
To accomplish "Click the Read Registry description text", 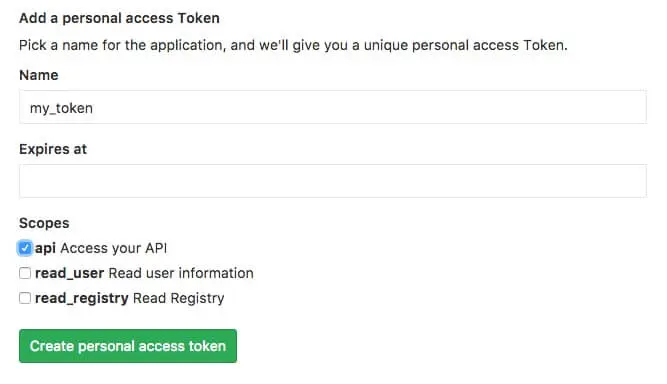I will pos(178,298).
